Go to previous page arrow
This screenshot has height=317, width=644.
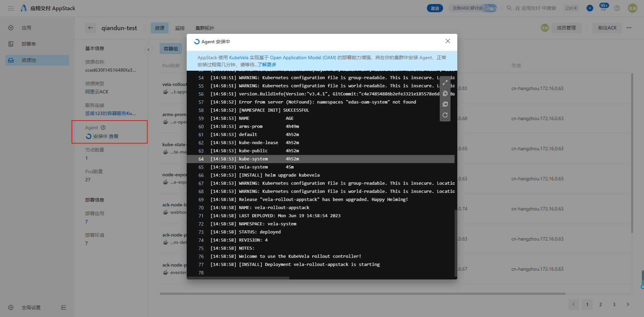574,304
